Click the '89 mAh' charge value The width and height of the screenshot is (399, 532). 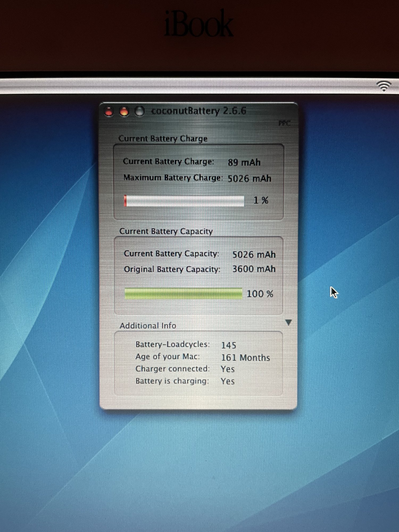(x=244, y=162)
